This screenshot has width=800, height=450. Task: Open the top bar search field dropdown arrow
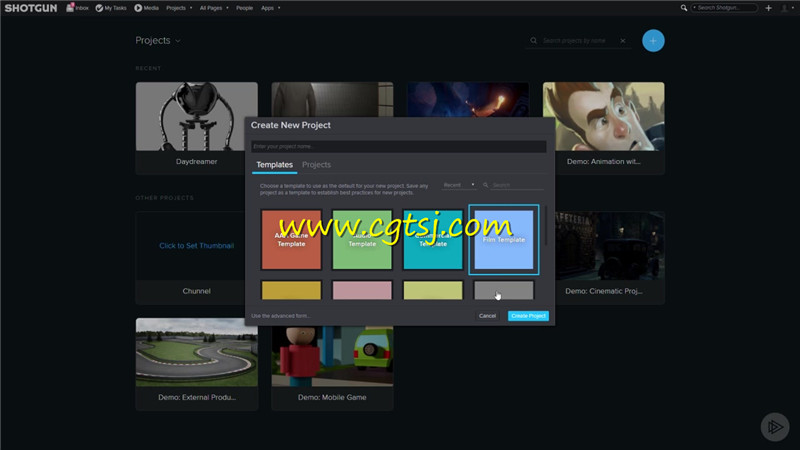click(x=694, y=8)
